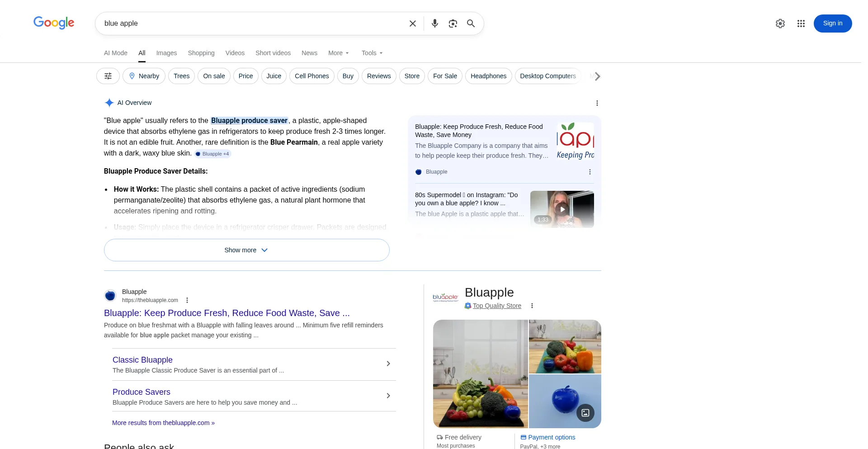Click the Sign in button
Screen dimensions: 868x449
(x=833, y=24)
